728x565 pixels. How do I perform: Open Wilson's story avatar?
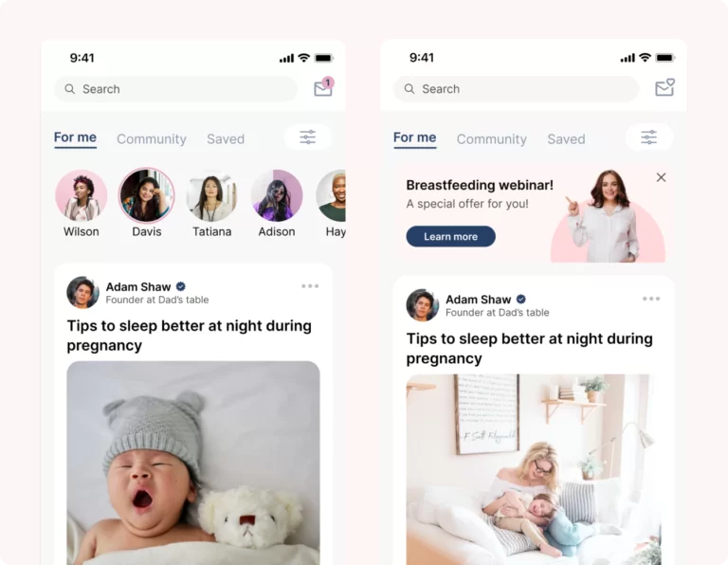click(x=82, y=195)
